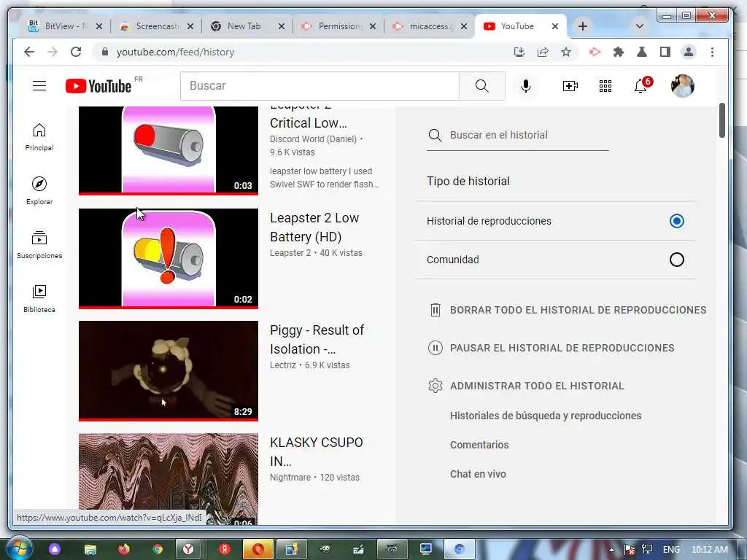Open the YouTube hamburger guide menu

point(39,86)
